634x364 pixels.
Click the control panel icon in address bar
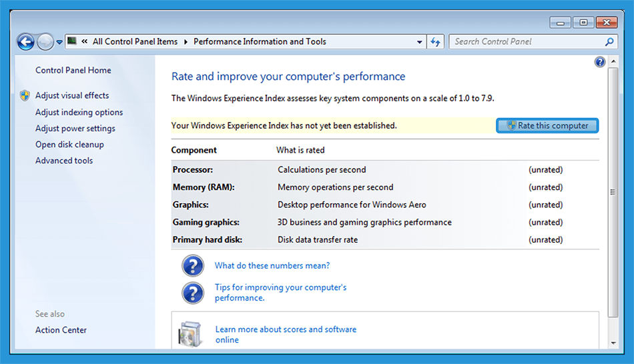click(72, 41)
